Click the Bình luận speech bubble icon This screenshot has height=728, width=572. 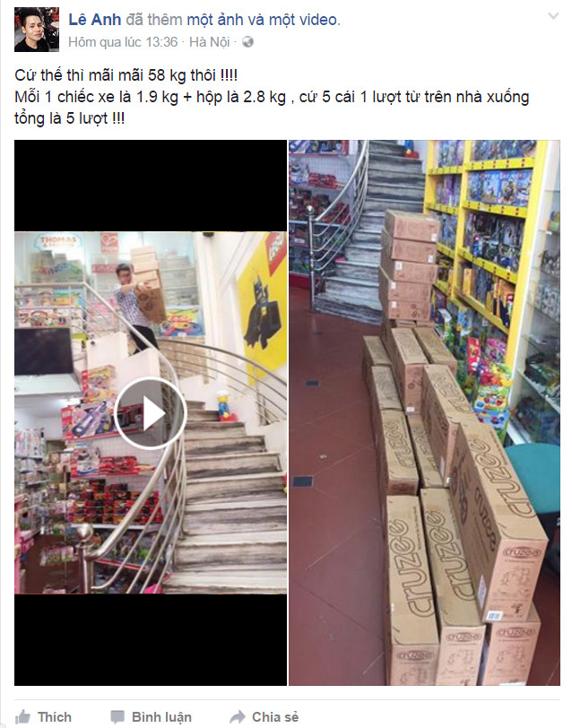(117, 717)
